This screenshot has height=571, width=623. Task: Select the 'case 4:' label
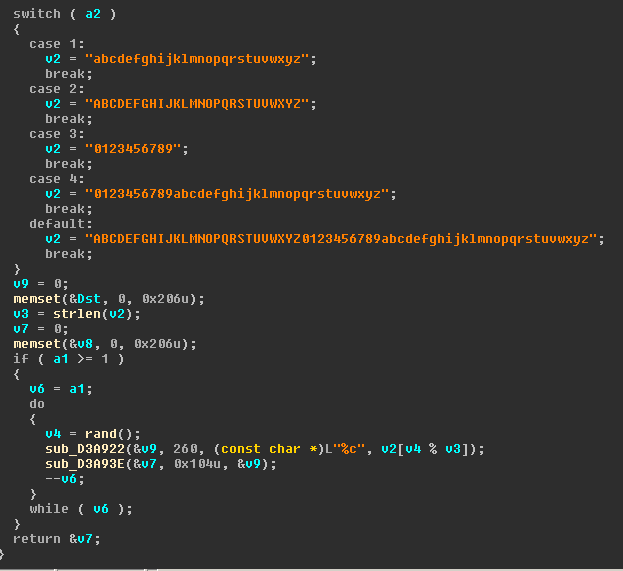pos(57,179)
